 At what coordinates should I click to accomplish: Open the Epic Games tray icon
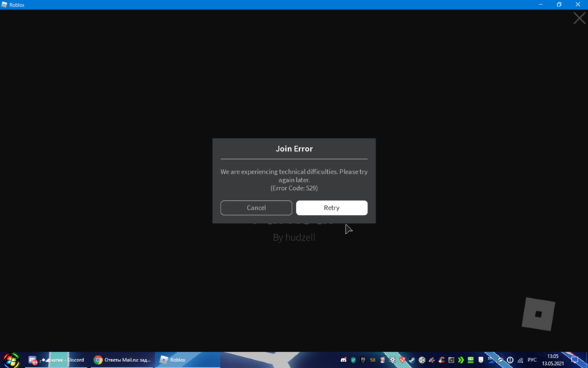(363, 360)
